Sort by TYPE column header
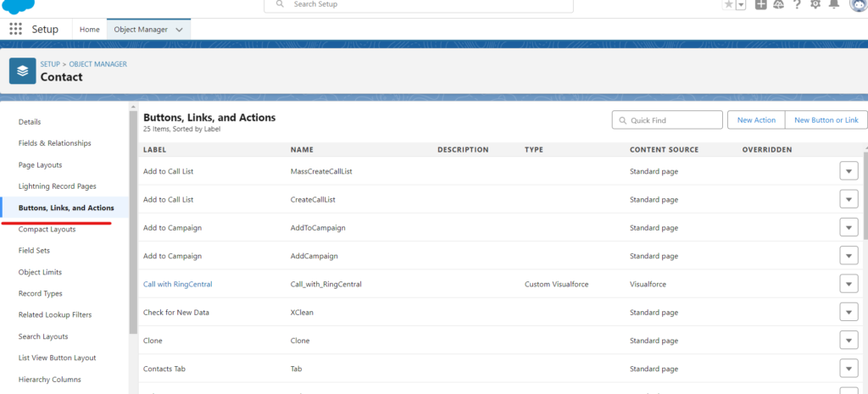 (534, 150)
